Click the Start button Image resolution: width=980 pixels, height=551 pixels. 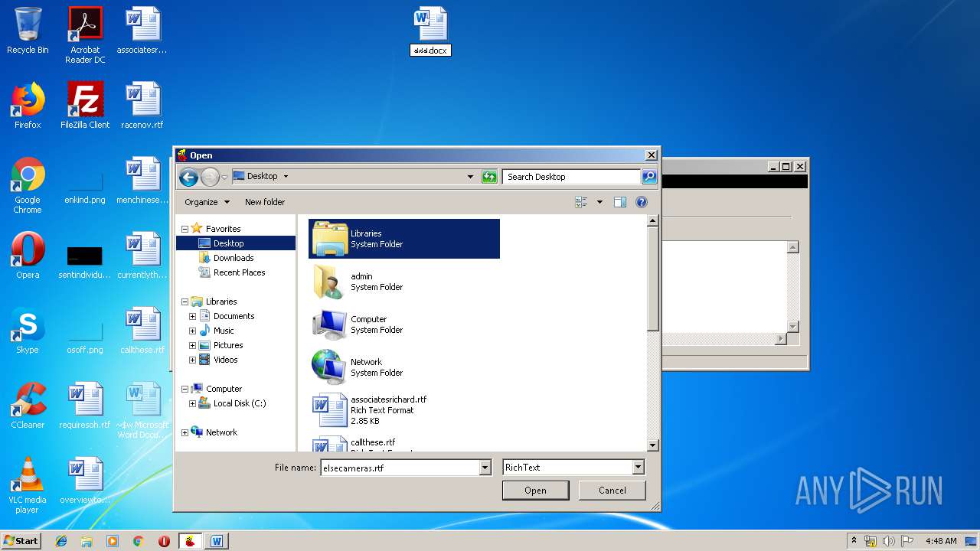(21, 541)
